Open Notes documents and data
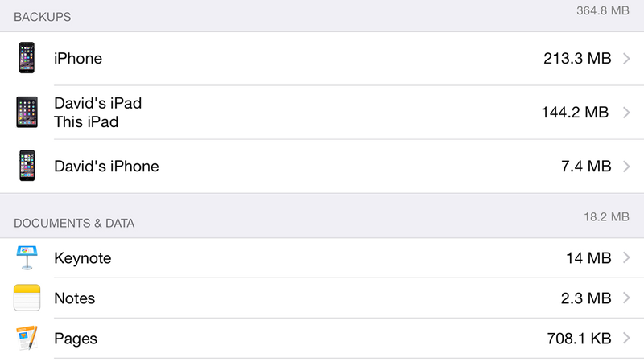 tap(322, 298)
